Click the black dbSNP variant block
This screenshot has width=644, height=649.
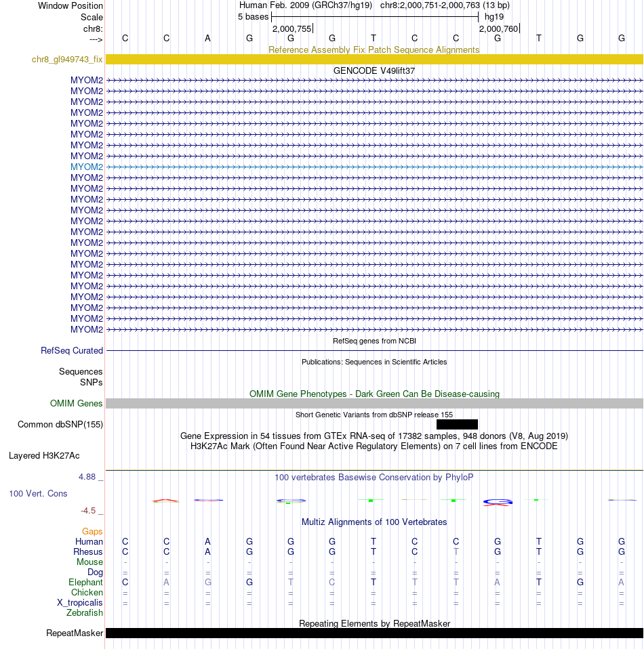pyautogui.click(x=457, y=424)
